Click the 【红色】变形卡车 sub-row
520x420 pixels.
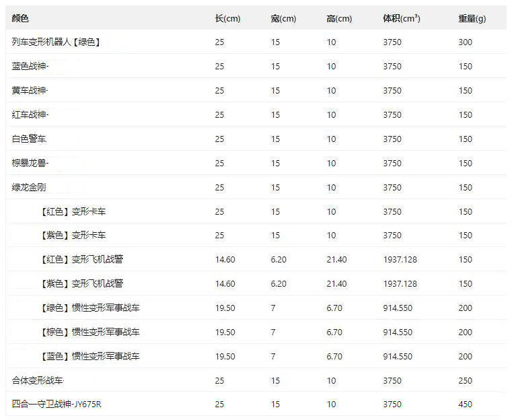[73, 212]
